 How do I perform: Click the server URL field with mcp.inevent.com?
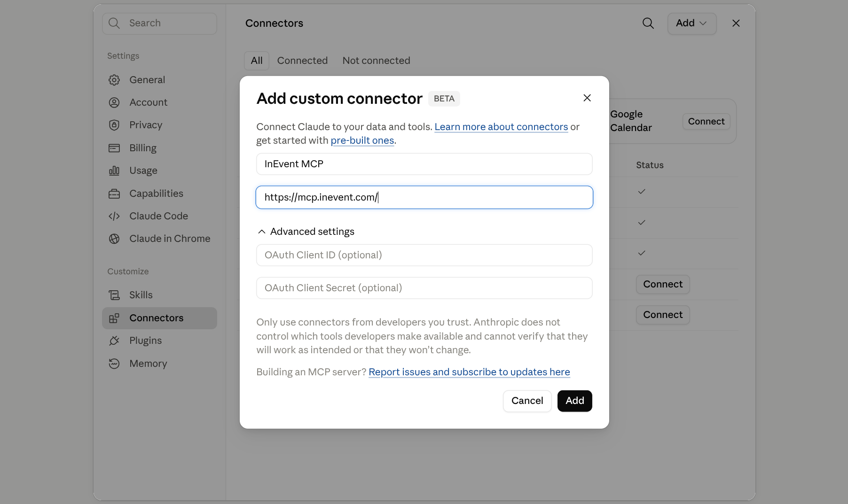pos(424,197)
